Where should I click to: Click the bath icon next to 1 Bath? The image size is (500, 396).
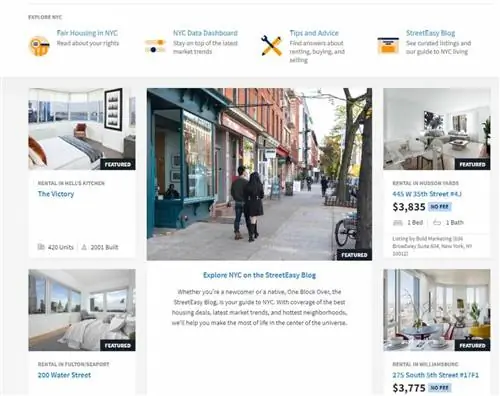[437, 223]
